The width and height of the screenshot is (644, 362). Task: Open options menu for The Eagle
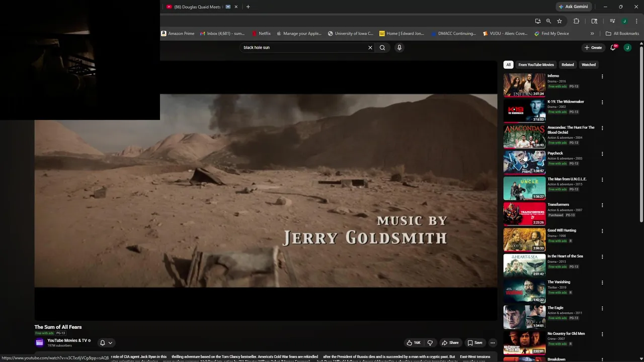tap(602, 309)
